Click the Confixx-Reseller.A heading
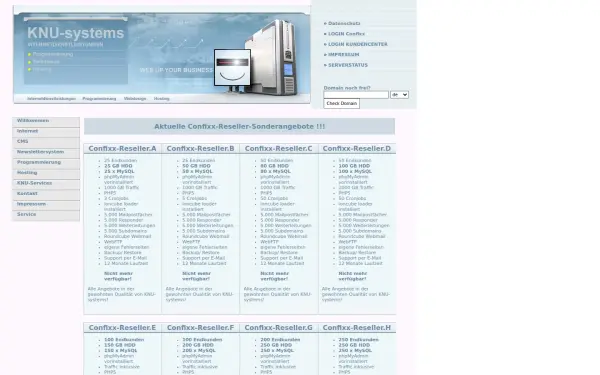 (x=122, y=148)
